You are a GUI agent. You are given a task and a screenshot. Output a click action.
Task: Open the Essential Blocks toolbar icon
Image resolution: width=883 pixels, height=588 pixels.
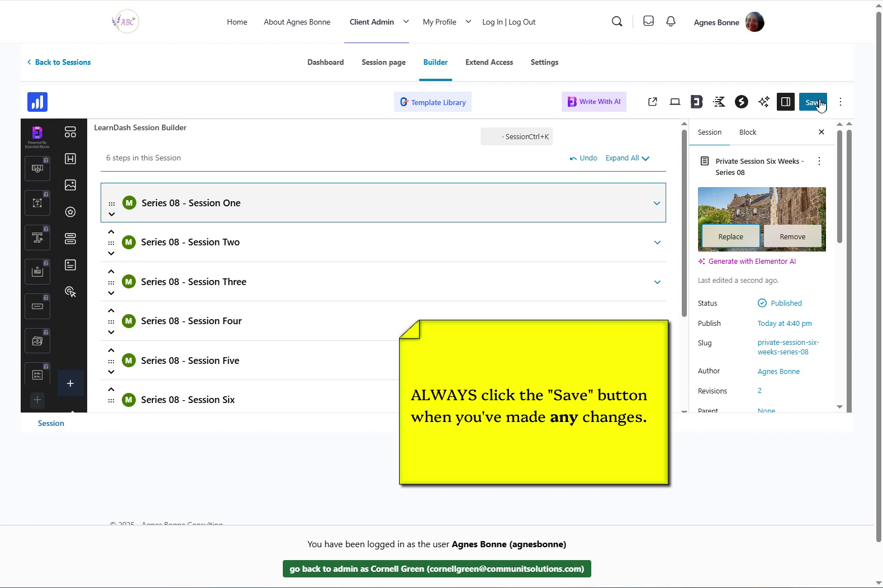(x=696, y=102)
